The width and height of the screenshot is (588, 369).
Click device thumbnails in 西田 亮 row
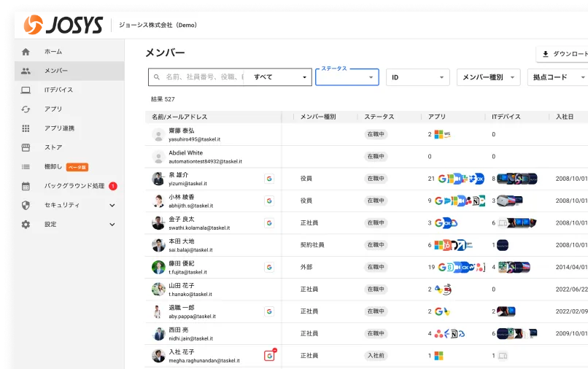(x=517, y=333)
